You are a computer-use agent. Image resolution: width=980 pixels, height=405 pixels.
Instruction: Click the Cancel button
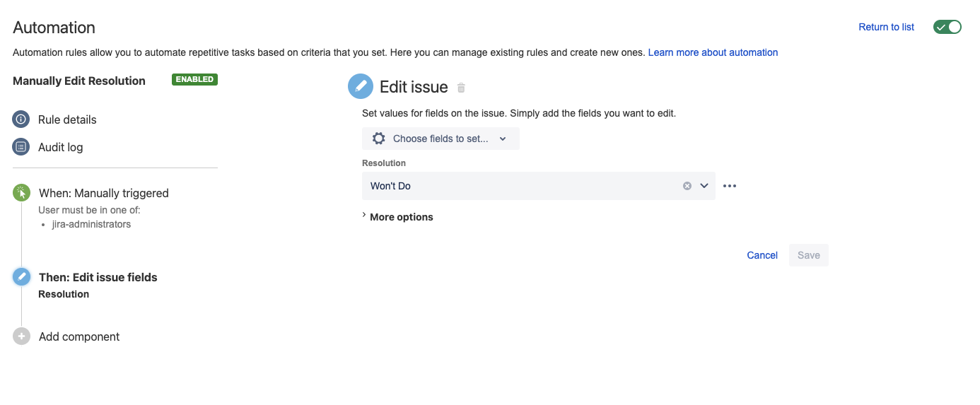coord(762,255)
